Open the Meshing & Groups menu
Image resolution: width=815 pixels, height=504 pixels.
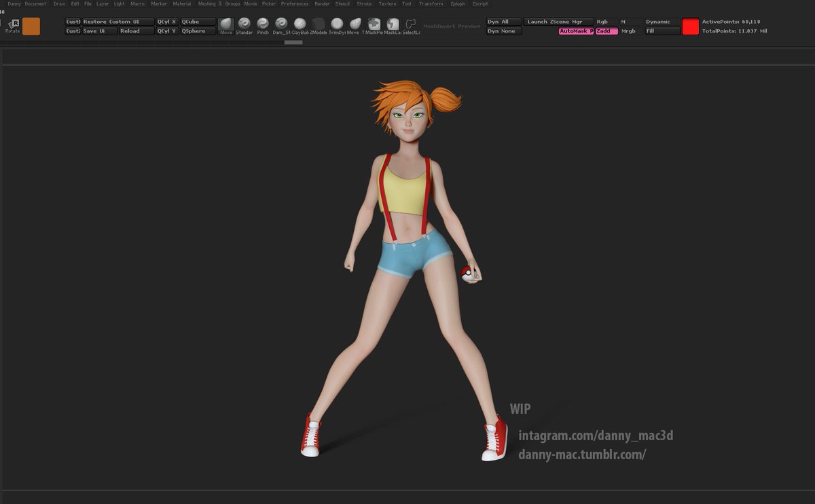click(x=219, y=4)
